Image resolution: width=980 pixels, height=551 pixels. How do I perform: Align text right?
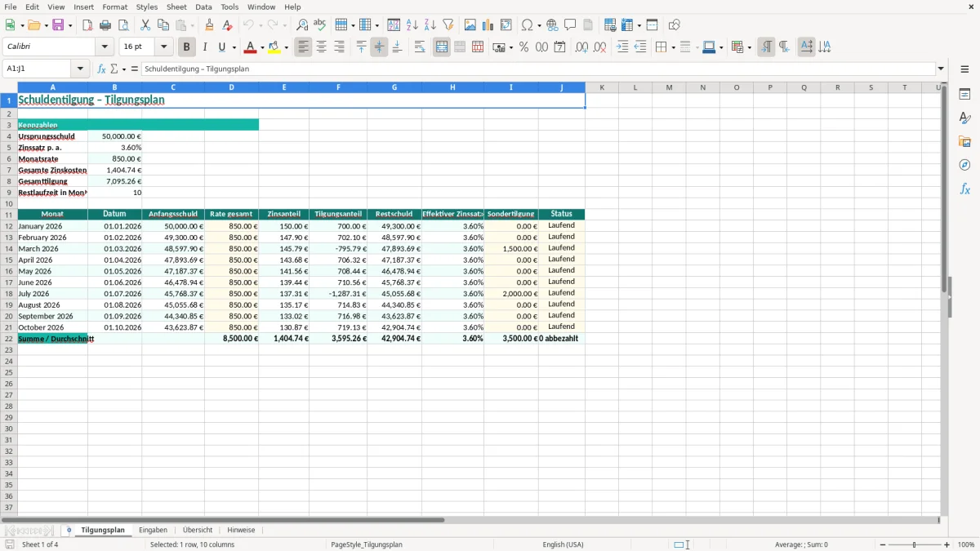pyautogui.click(x=340, y=47)
